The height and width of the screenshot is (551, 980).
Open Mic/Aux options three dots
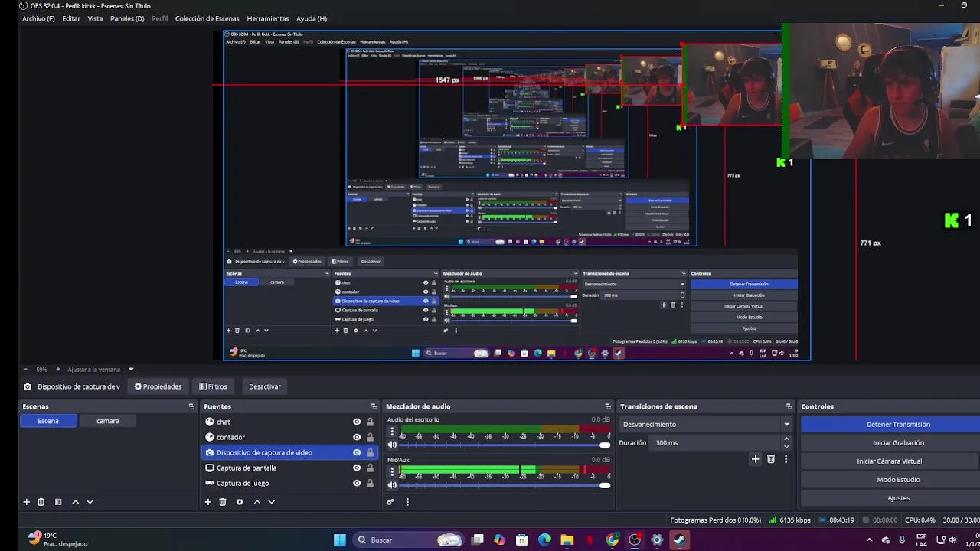pyautogui.click(x=392, y=471)
